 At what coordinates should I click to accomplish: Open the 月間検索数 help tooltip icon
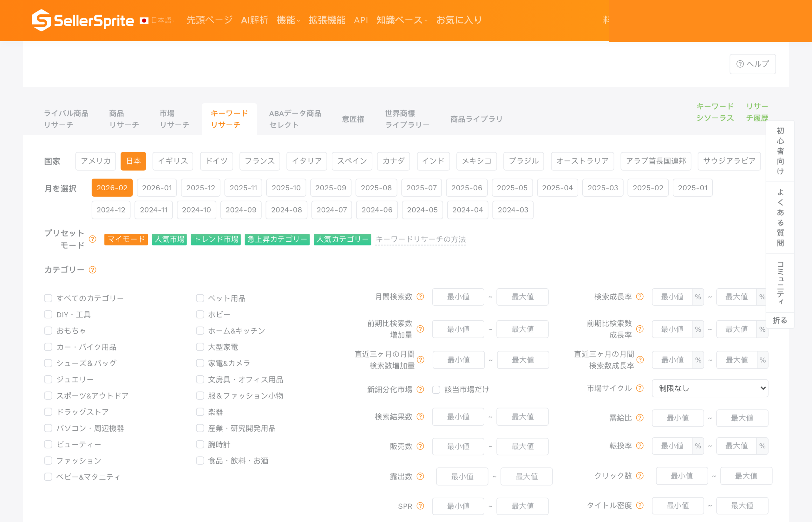pos(420,297)
